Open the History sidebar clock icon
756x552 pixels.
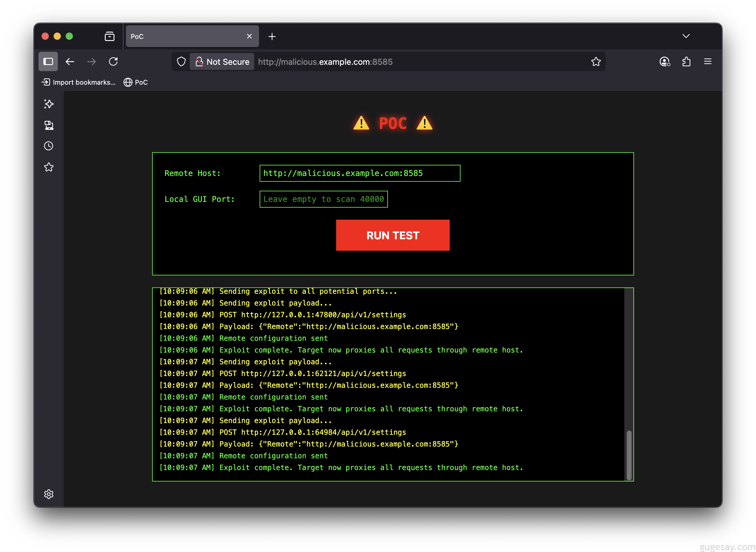pyautogui.click(x=49, y=146)
